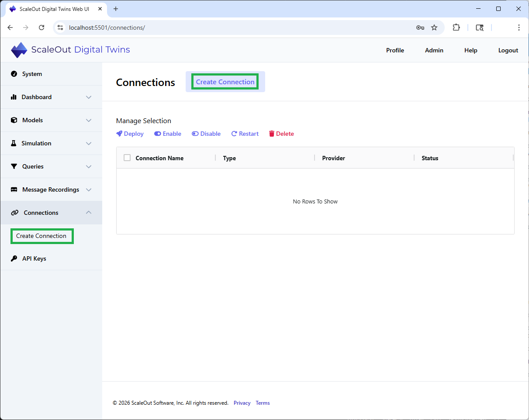Click the Create Connection button beside heading

(225, 82)
